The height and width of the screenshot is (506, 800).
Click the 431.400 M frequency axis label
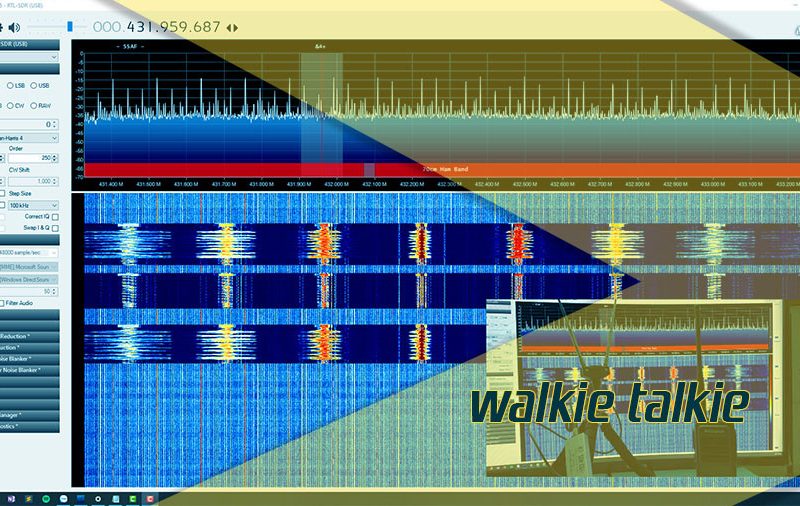111,184
